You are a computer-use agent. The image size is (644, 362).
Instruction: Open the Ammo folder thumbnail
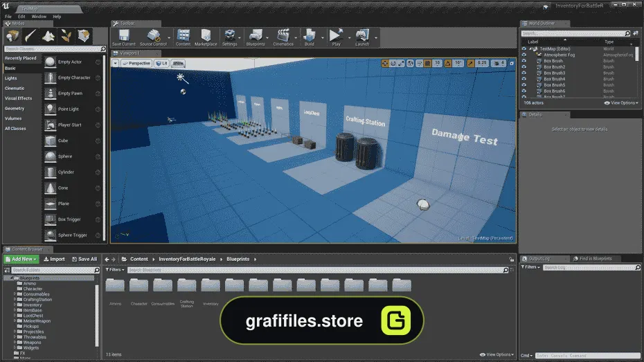115,285
